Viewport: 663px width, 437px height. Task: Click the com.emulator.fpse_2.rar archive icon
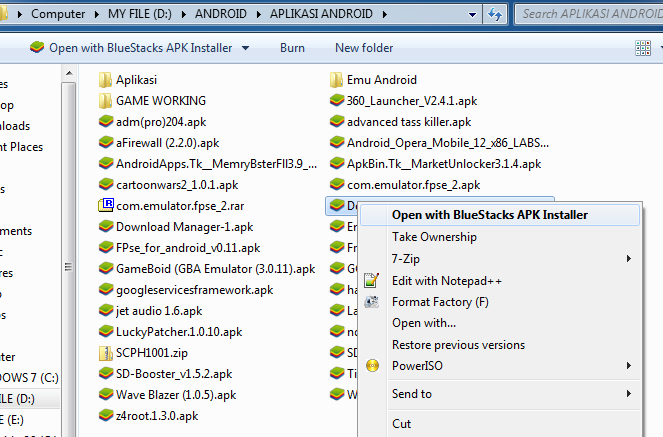click(106, 205)
